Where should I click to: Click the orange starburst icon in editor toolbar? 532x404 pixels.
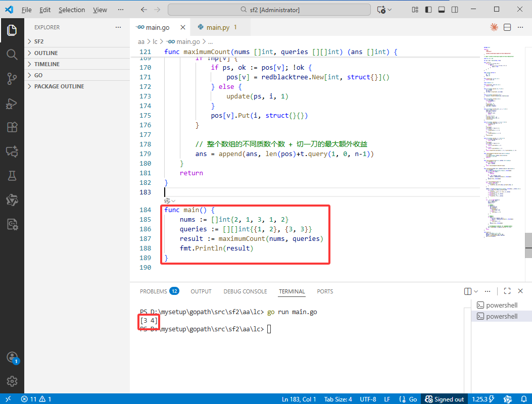[x=494, y=27]
